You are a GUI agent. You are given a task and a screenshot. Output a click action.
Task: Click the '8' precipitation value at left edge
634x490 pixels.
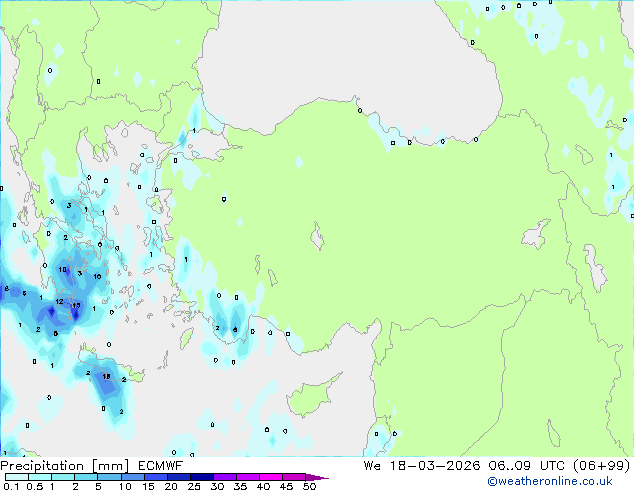(x=6, y=289)
